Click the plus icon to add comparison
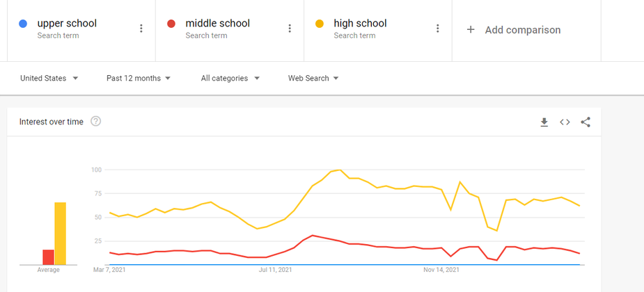 coord(471,29)
